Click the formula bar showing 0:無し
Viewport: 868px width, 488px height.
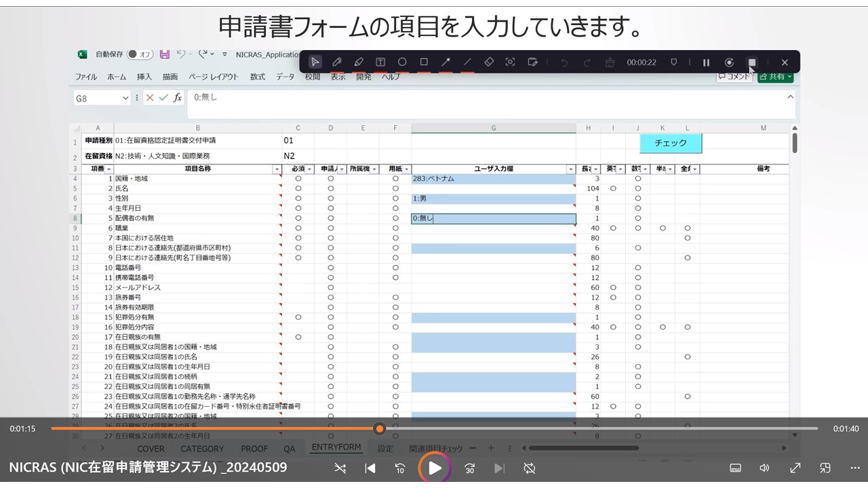click(475, 98)
